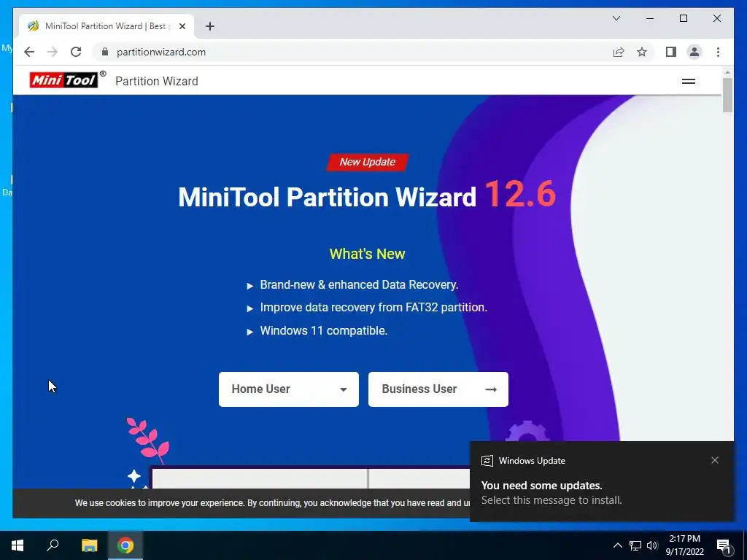This screenshot has width=747, height=560.
Task: Bookmark this page with the star icon
Action: pos(642,52)
